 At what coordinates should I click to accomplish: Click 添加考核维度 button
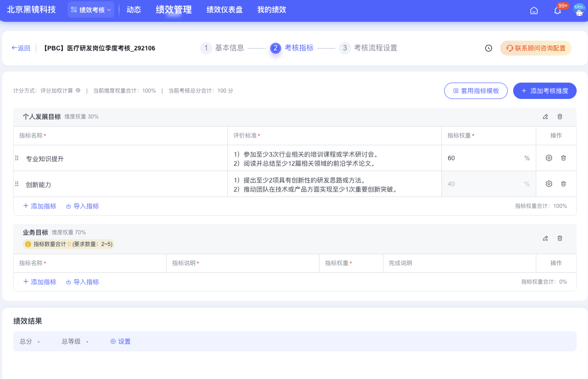(544, 91)
